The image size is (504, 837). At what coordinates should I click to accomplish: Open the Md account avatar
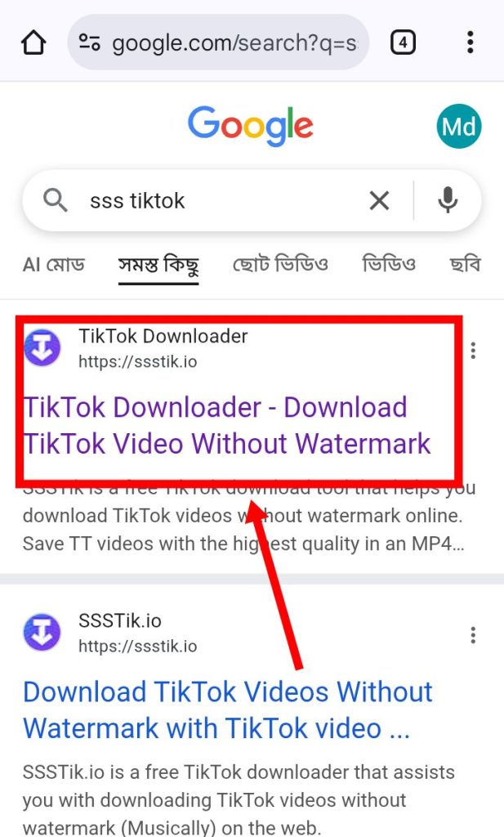(x=459, y=127)
